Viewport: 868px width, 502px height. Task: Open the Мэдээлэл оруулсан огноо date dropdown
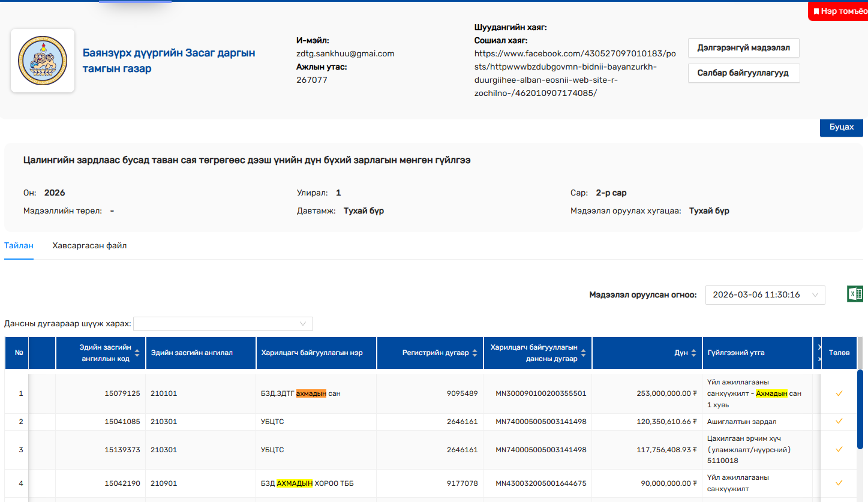point(765,294)
